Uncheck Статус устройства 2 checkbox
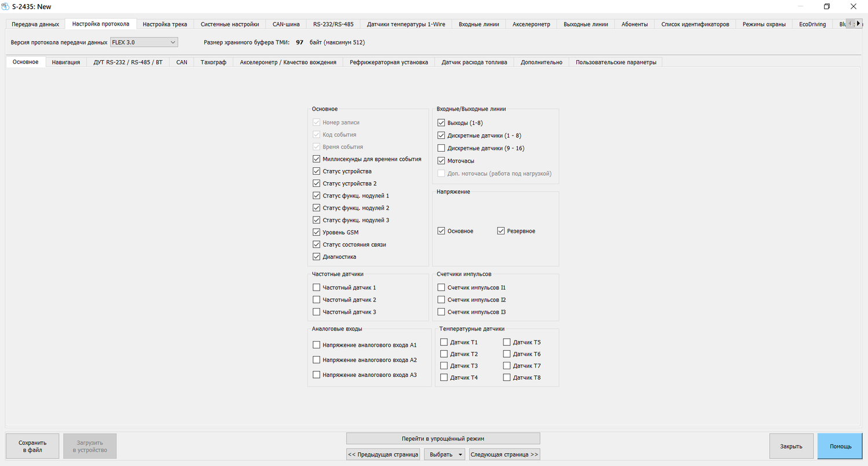 click(316, 184)
